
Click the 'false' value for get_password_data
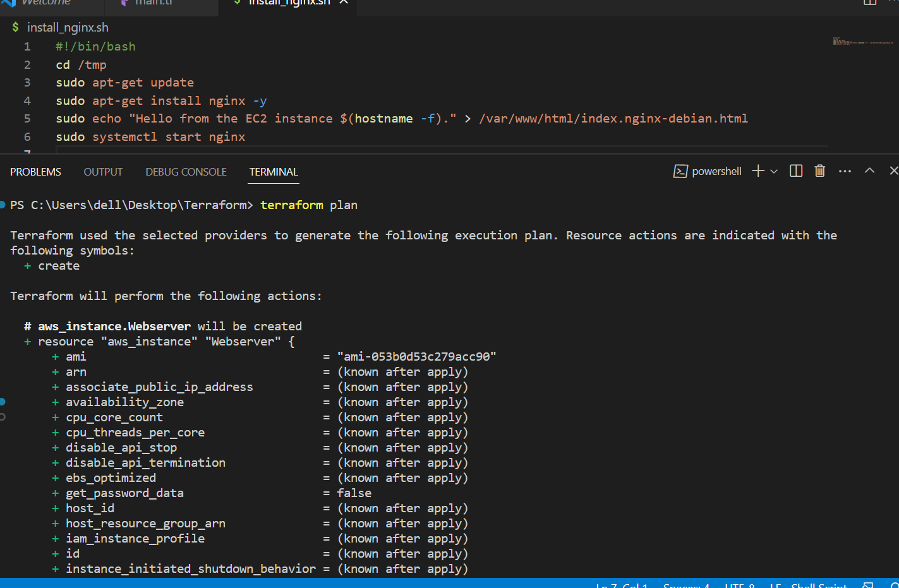point(354,493)
